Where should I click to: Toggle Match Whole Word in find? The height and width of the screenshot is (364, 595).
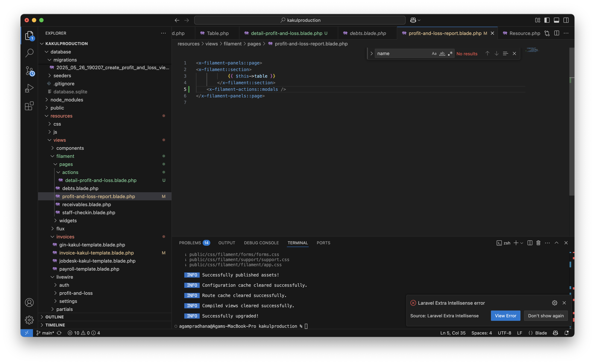[442, 54]
